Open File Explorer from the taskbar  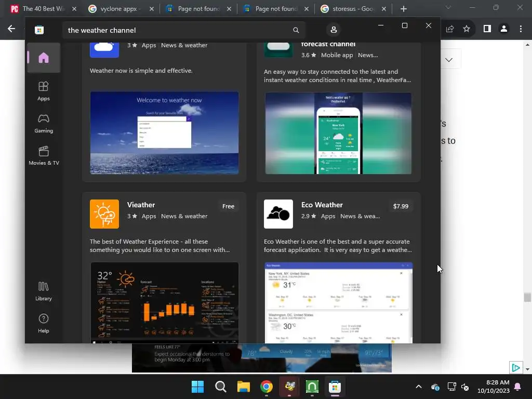click(x=244, y=387)
